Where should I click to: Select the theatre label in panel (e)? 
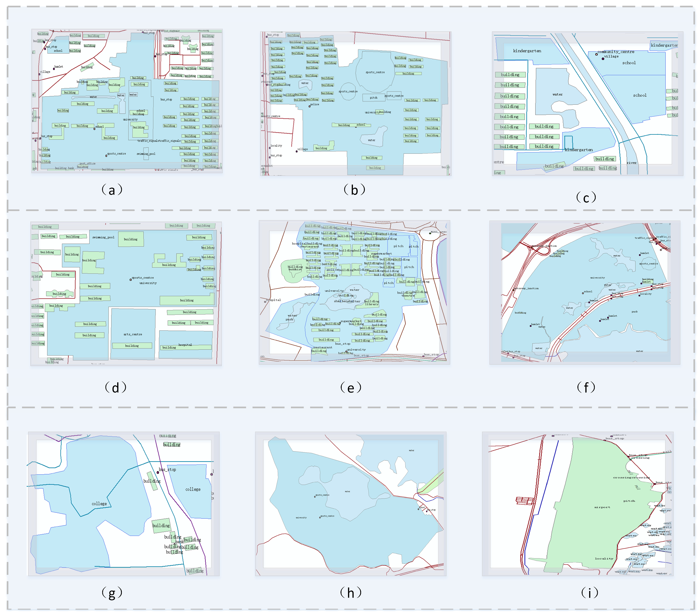point(408,295)
